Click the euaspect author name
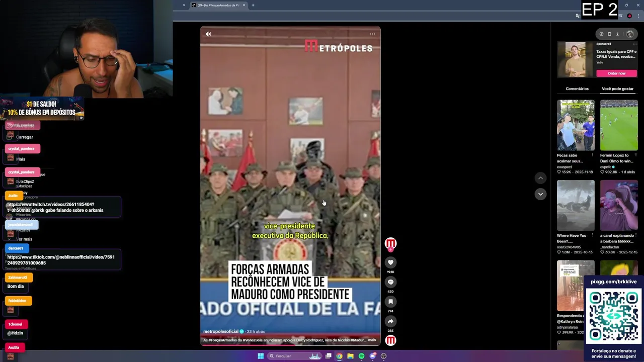This screenshot has height=362, width=644. pyautogui.click(x=564, y=167)
